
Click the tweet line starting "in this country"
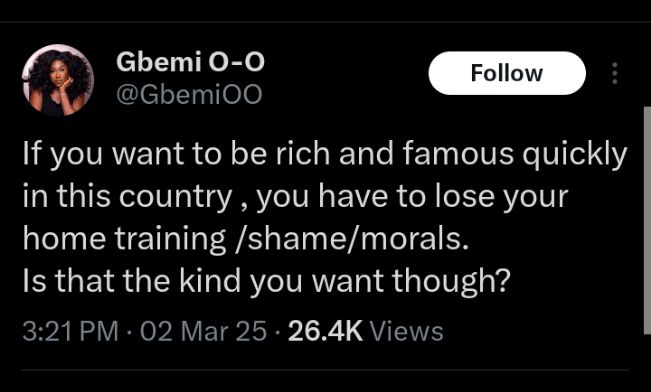[295, 197]
